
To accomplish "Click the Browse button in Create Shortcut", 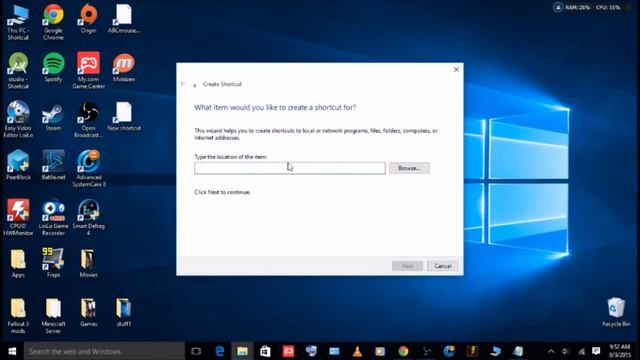I will click(409, 168).
